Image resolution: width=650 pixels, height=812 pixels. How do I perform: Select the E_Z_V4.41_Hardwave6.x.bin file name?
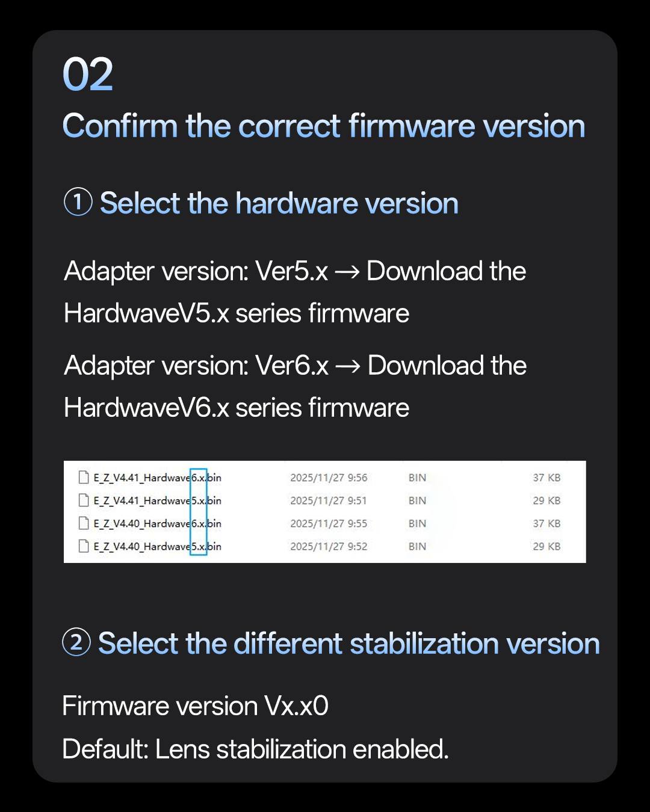[157, 478]
